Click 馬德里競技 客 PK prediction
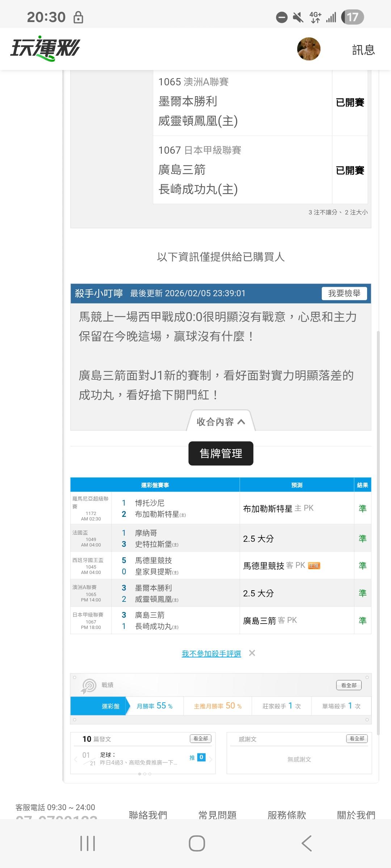Viewport: 391px width, 868px height. pos(274,566)
